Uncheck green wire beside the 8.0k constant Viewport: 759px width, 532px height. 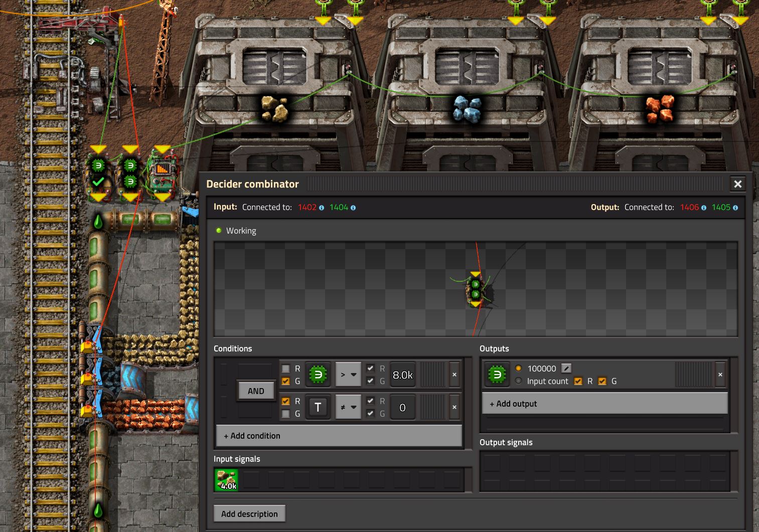pyautogui.click(x=370, y=381)
